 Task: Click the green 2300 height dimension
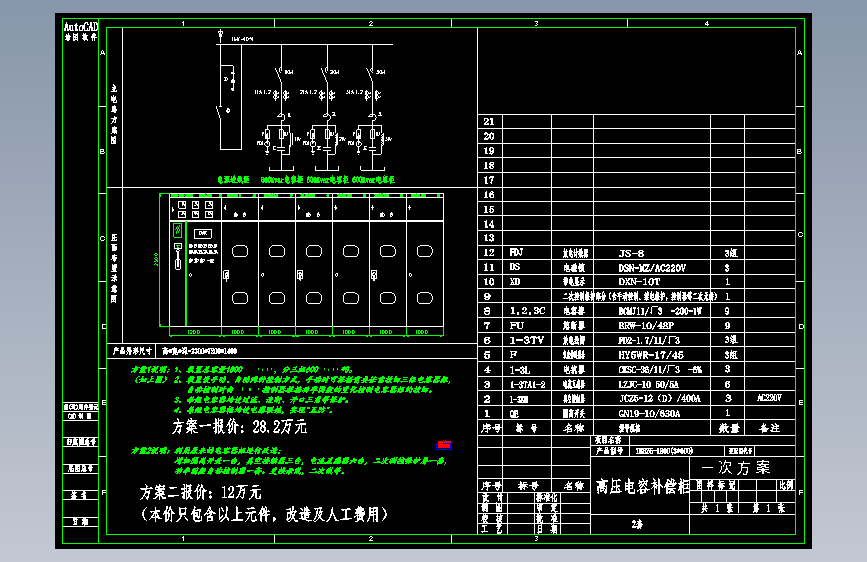156,259
